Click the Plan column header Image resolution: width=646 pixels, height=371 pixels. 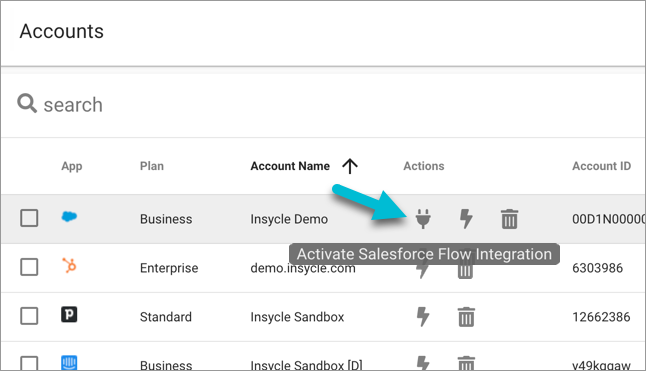pos(152,166)
